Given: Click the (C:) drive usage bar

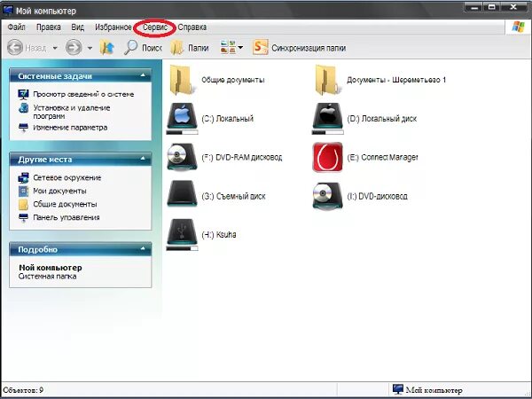Looking at the screenshot, I should point(182,132).
